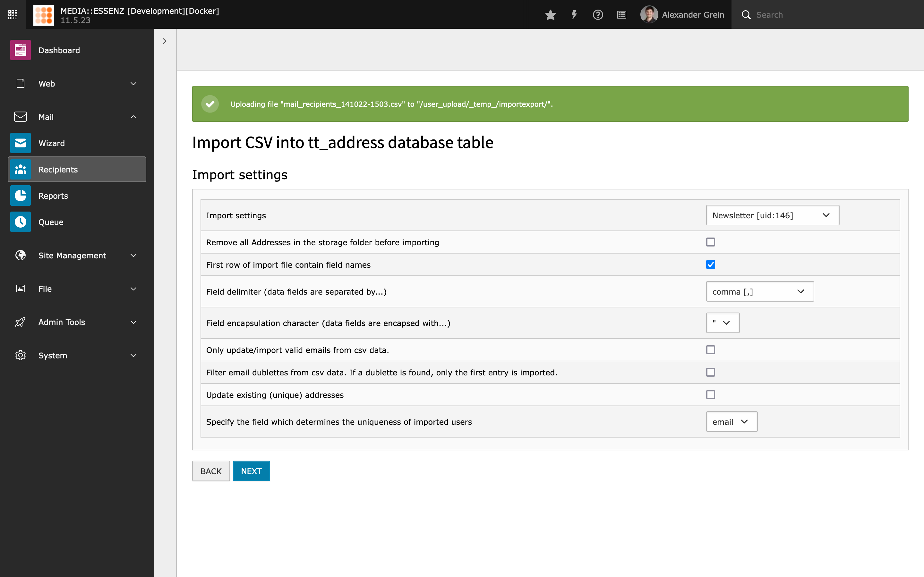Open the field delimiter comma dropdown
Viewport: 924px width, 577px height.
click(759, 292)
